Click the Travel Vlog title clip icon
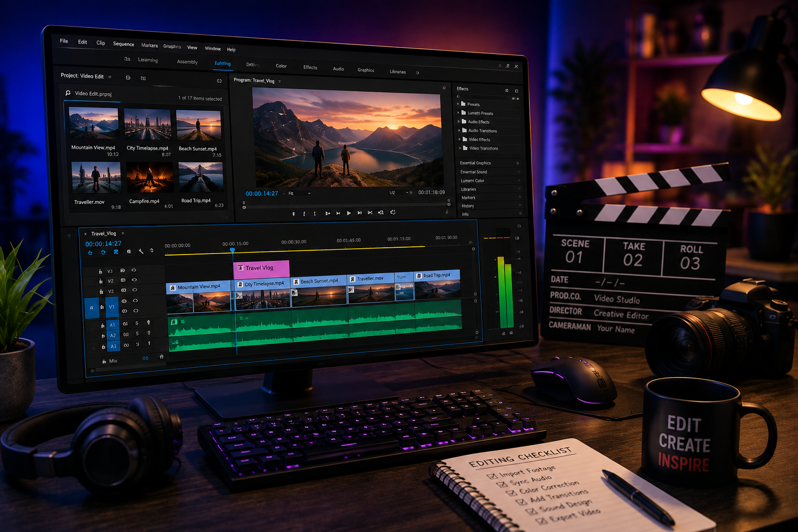The width and height of the screenshot is (798, 532). point(240,268)
